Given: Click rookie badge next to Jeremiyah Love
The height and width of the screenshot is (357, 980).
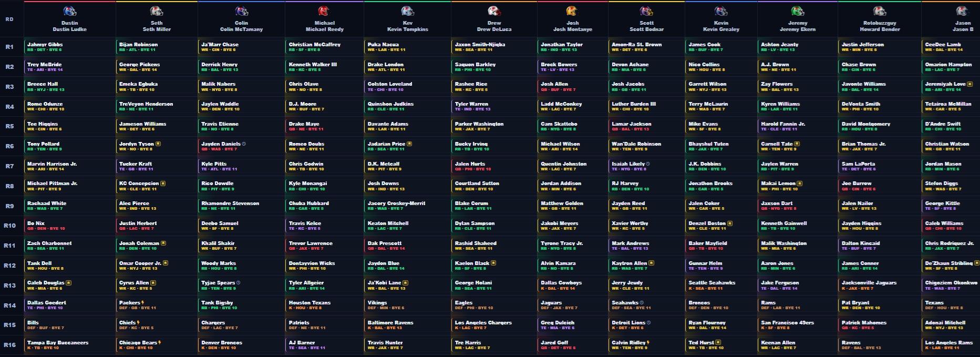Looking at the screenshot, I should pos(969,84).
